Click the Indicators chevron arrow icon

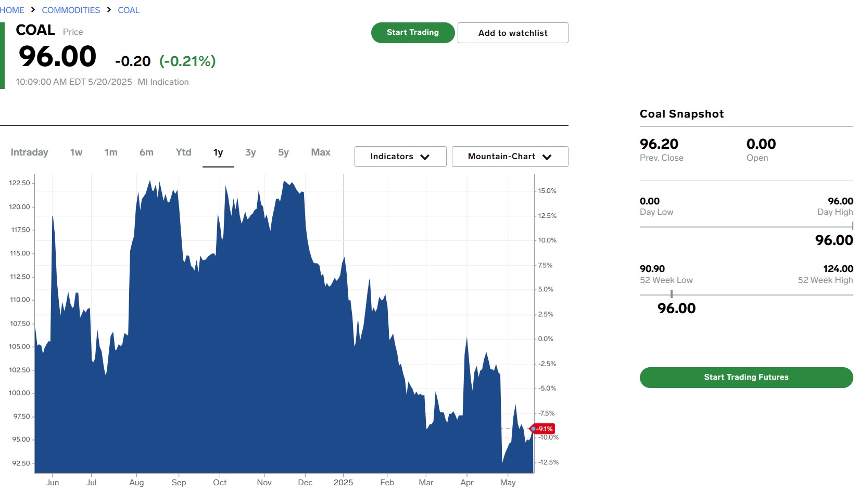click(x=425, y=157)
